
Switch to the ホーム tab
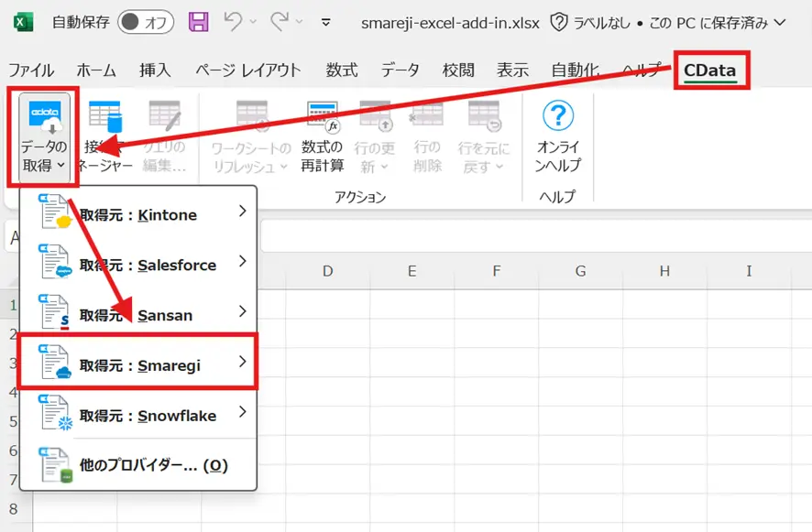pyautogui.click(x=96, y=70)
